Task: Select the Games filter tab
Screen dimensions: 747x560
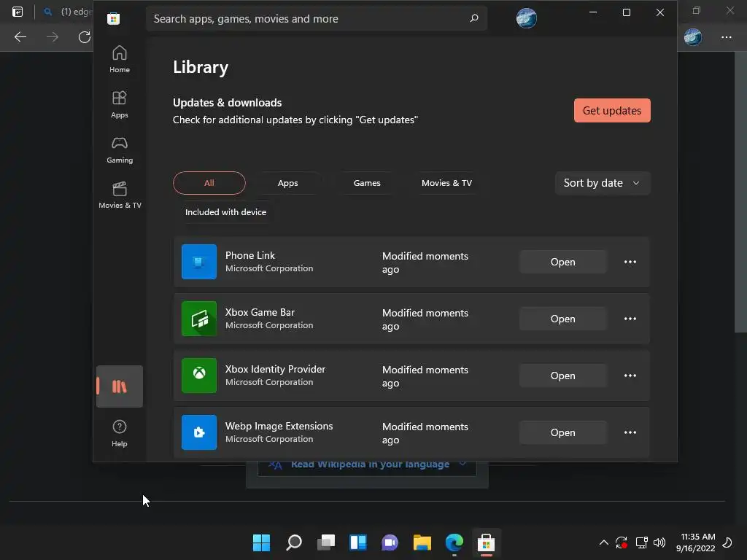Action: click(x=367, y=183)
